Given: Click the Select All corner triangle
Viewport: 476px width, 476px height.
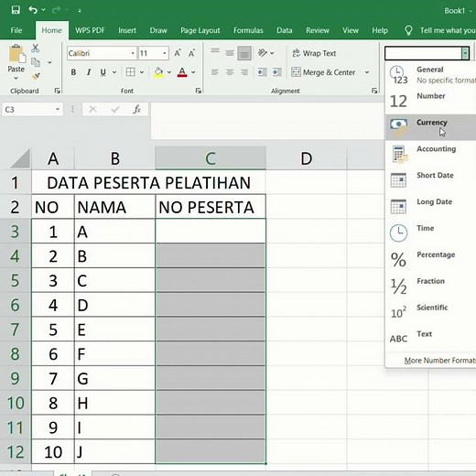Looking at the screenshot, I should 21,158.
